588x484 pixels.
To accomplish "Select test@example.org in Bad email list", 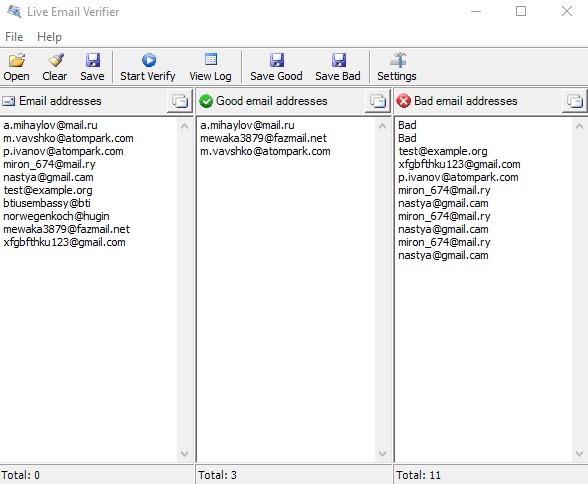I will coord(443,151).
